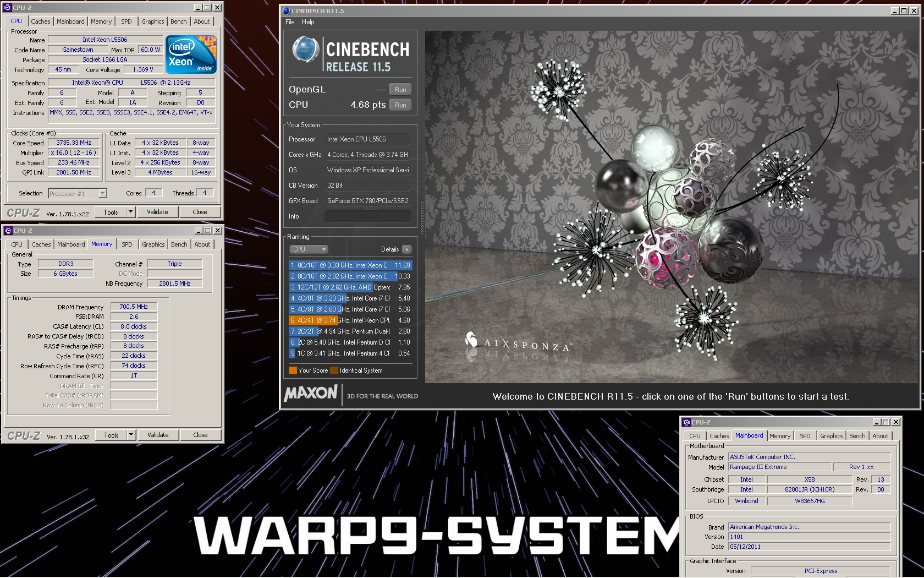Image resolution: width=924 pixels, height=578 pixels.
Task: Click the Rampage III Extreme model field
Action: 779,467
